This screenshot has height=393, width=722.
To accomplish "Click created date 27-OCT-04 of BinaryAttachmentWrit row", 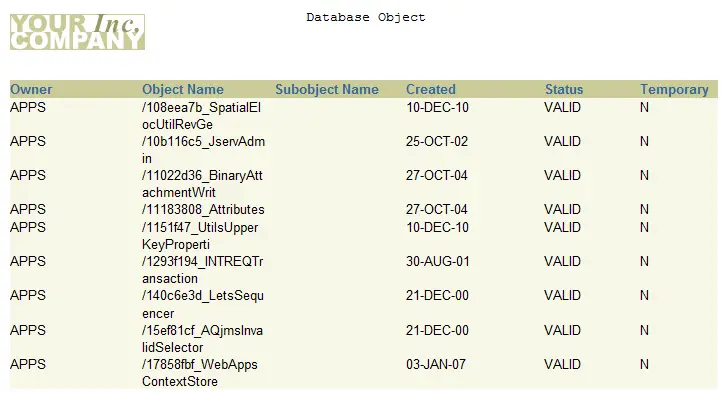I will pos(437,176).
